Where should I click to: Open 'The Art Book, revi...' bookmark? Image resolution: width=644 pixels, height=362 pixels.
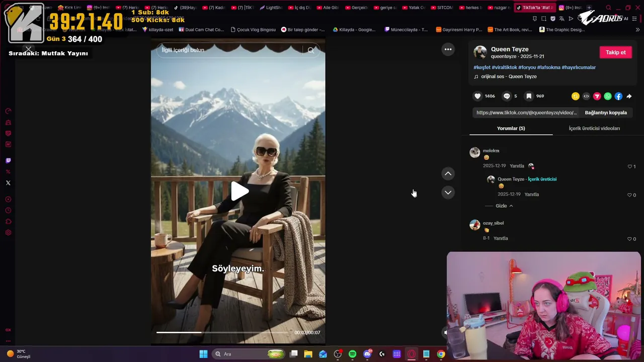[510, 30]
